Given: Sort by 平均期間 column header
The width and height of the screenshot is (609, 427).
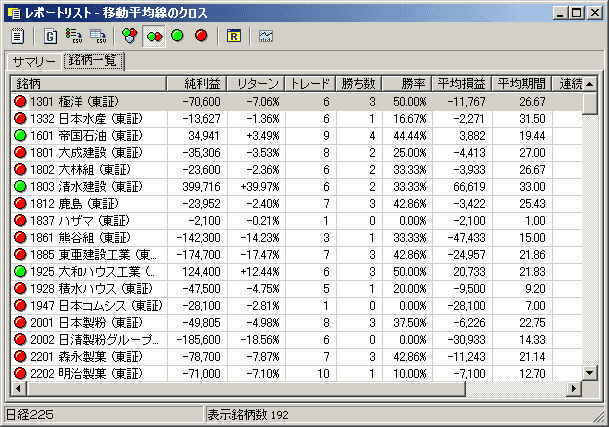Looking at the screenshot, I should (522, 84).
